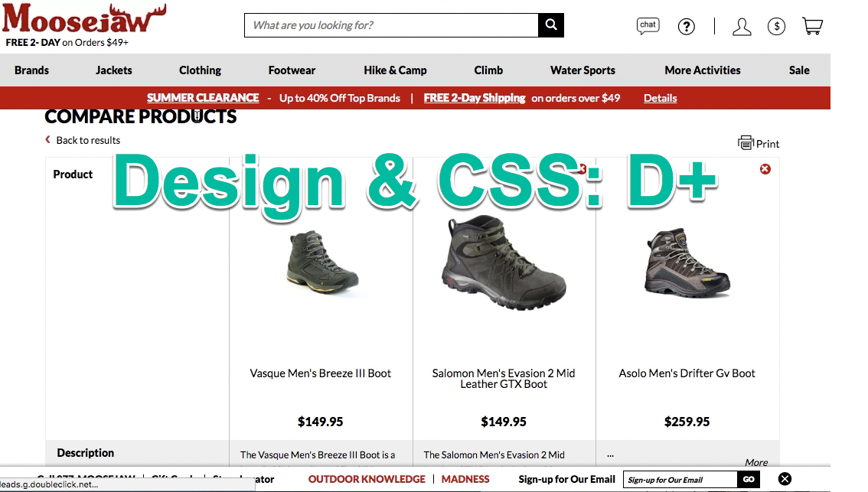Screen dimensions: 868x492
Task: Open the Clothing menu
Action: point(200,70)
